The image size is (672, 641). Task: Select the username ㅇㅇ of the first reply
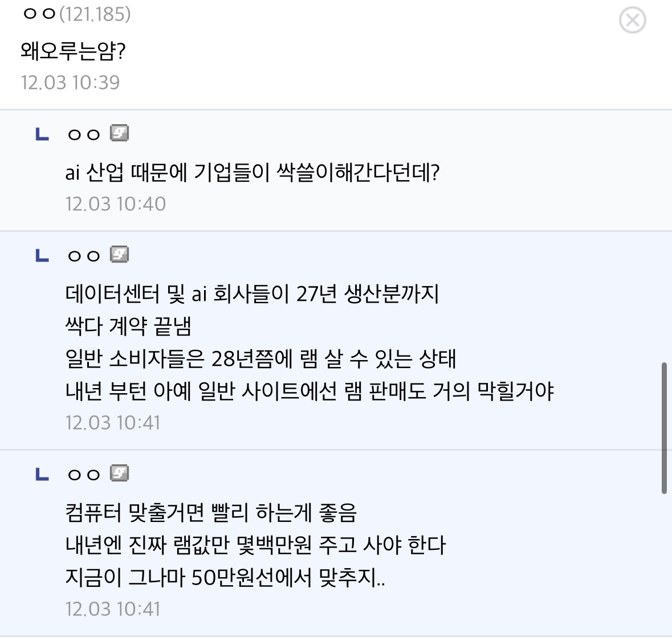[x=83, y=134]
